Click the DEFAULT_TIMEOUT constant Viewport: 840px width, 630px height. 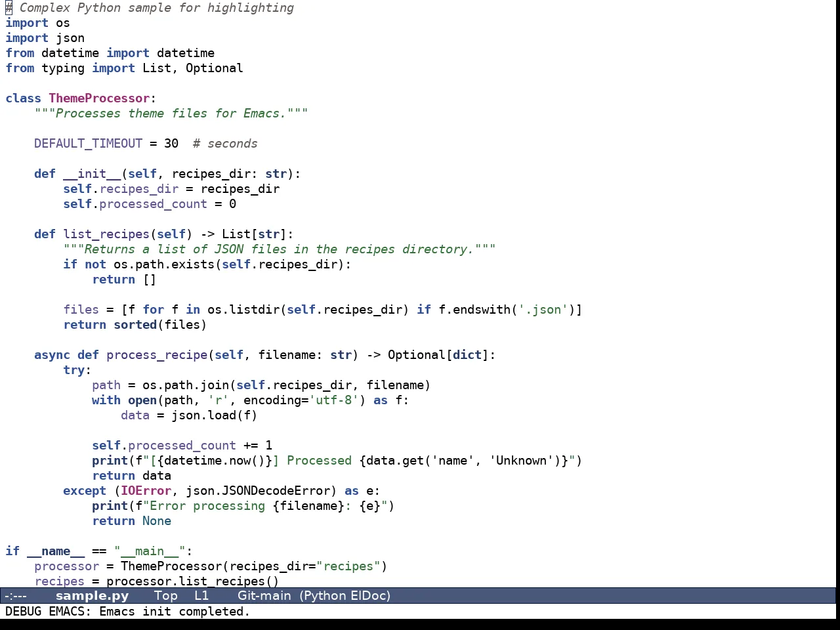coord(88,144)
